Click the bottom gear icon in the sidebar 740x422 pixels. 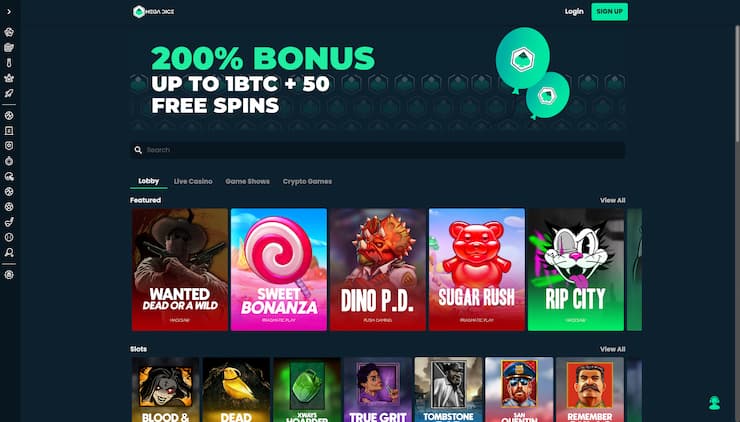point(9,275)
